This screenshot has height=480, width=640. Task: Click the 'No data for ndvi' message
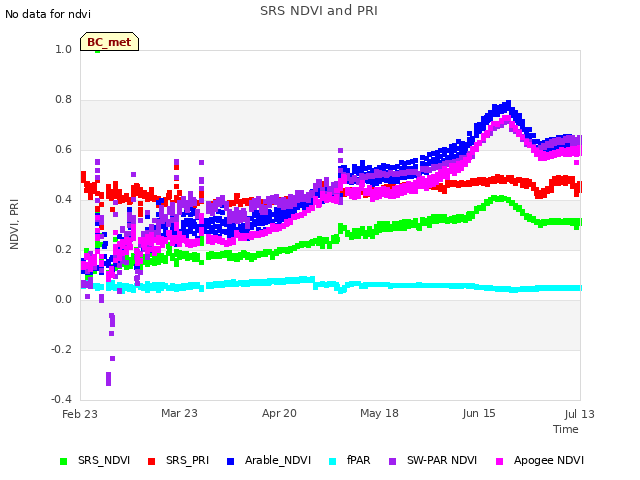48,14
